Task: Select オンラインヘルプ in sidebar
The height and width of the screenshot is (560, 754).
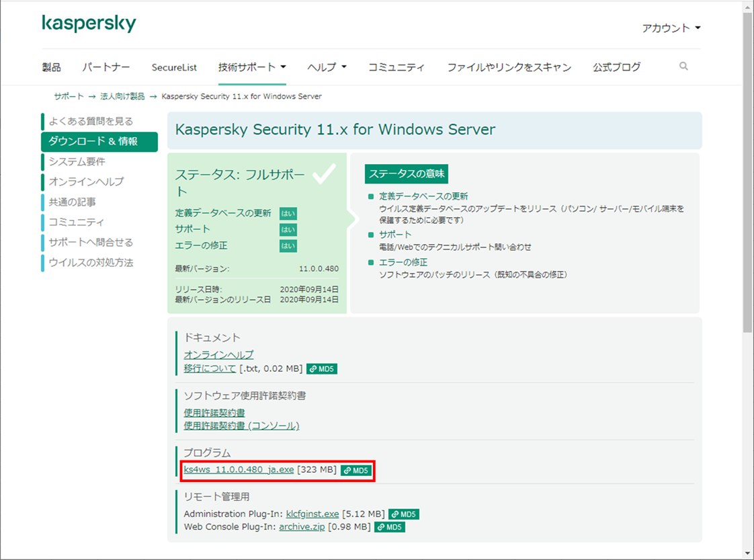Action: pos(86,182)
